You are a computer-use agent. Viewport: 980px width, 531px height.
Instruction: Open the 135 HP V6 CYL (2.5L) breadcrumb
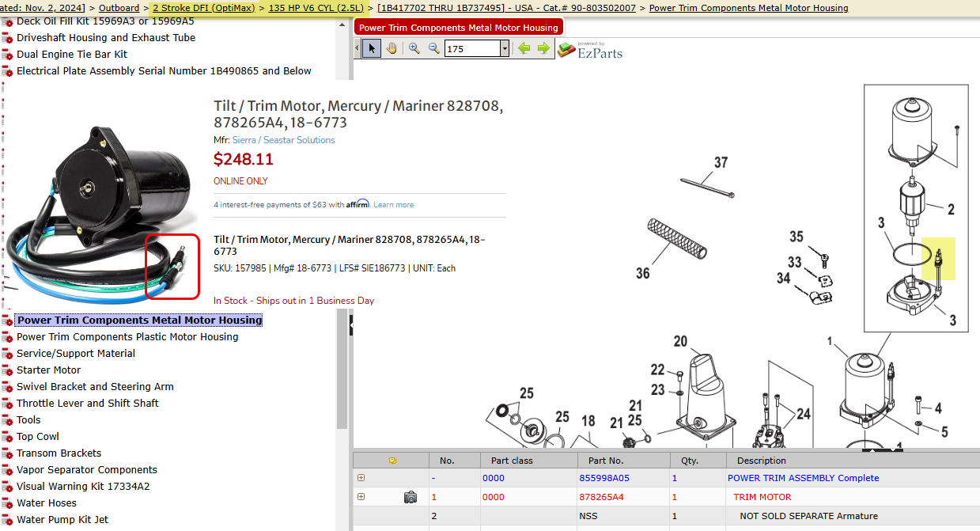[x=316, y=8]
